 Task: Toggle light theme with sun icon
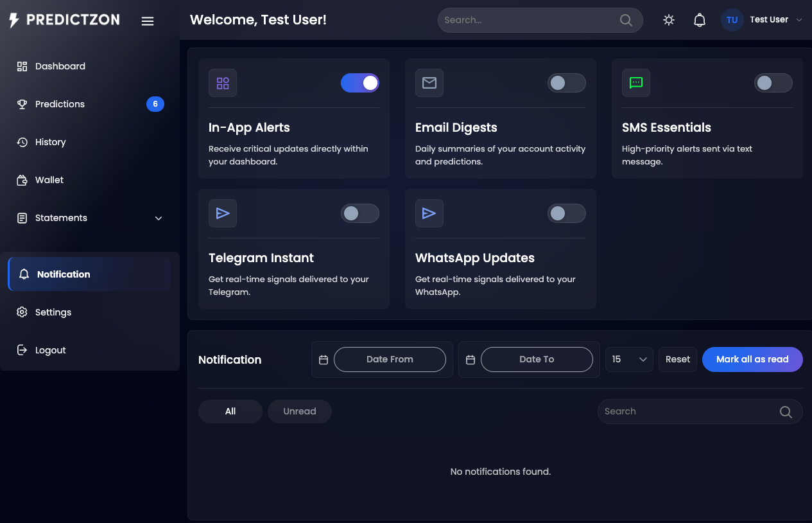(669, 20)
